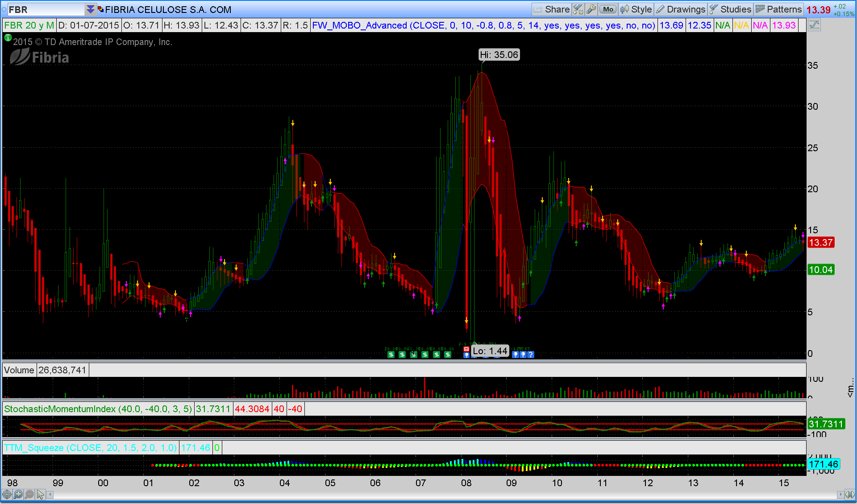Click first green dividend dollar icon
Viewport: 857px width, 504px height.
[x=391, y=355]
